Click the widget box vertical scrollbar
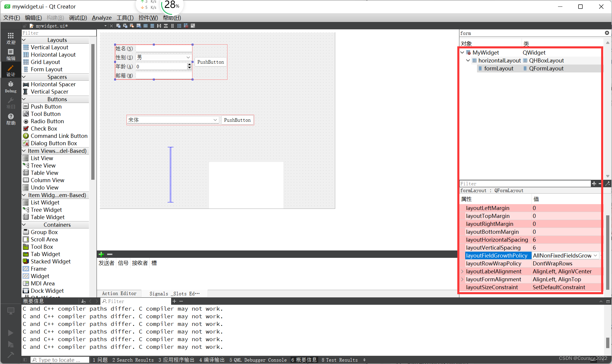This screenshot has height=364, width=612. (93, 111)
